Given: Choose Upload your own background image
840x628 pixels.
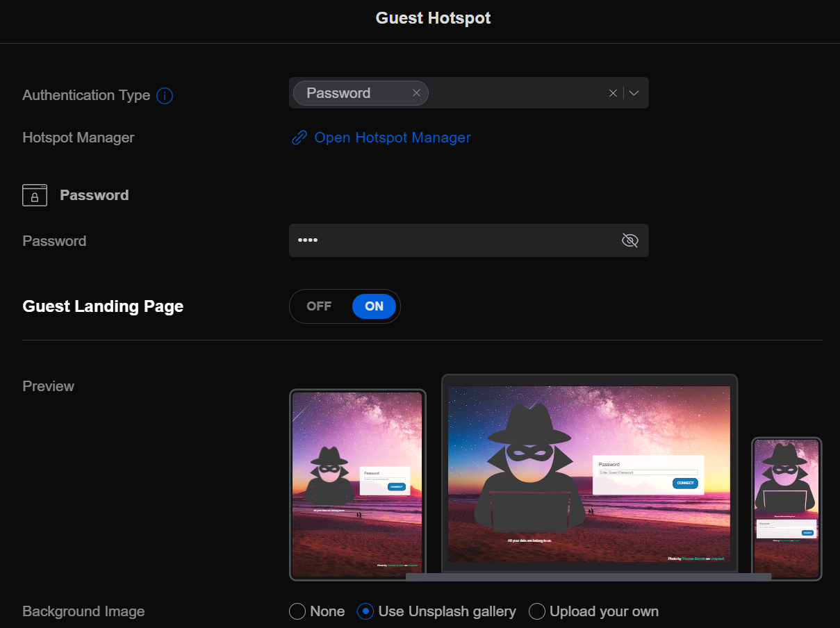Looking at the screenshot, I should coord(536,611).
